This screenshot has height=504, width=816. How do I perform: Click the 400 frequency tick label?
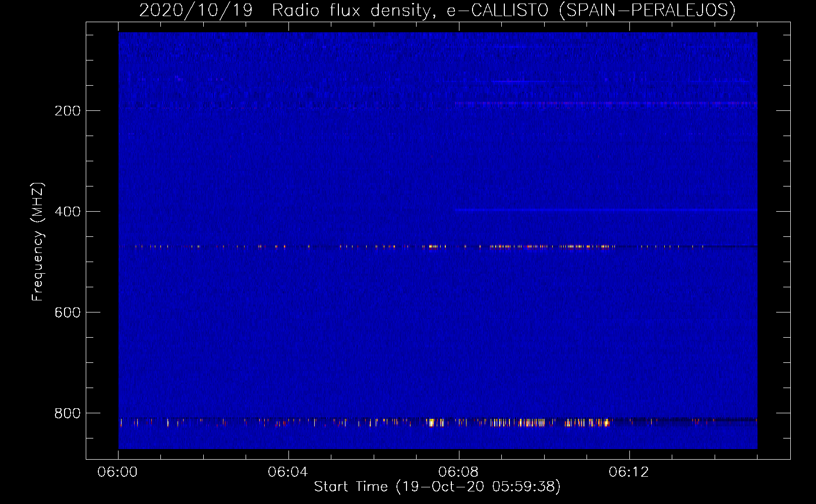(x=68, y=212)
